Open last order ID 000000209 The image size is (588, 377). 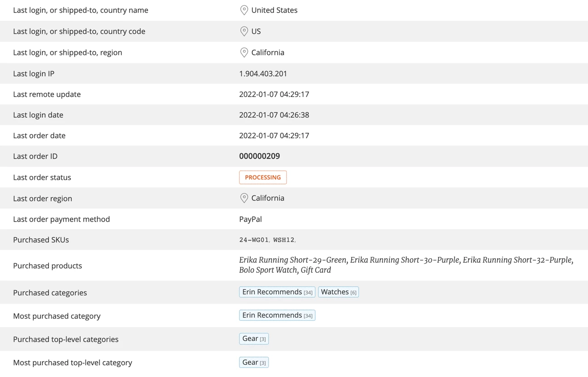(x=259, y=156)
